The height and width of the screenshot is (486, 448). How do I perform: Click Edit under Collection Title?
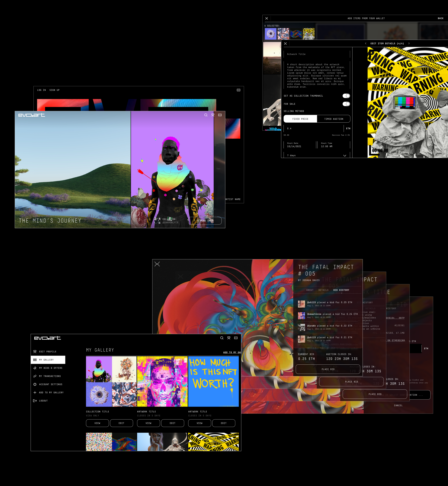click(121, 423)
